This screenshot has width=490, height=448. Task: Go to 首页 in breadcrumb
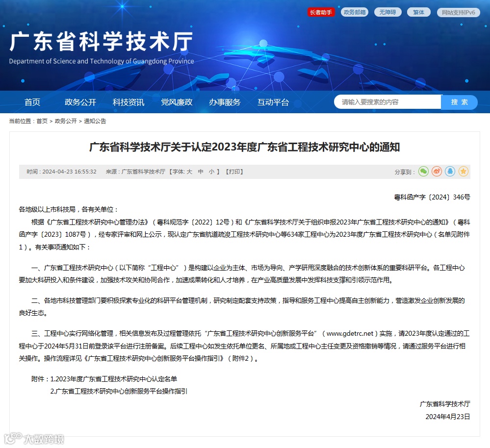click(42, 121)
